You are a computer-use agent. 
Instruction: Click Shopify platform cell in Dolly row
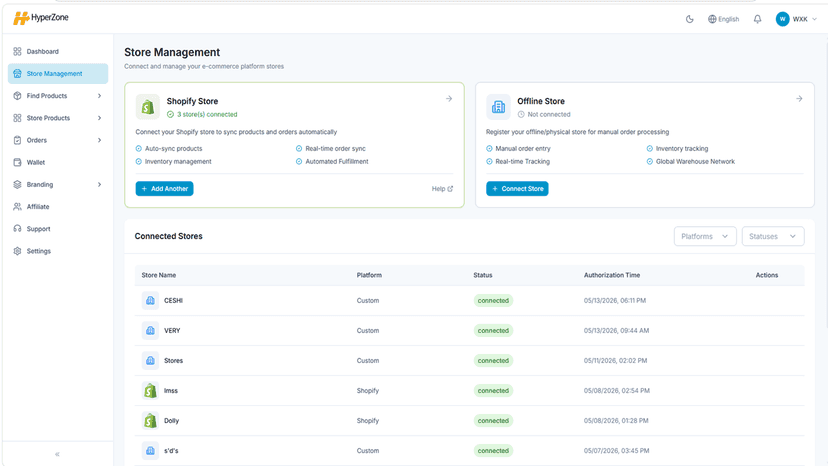pyautogui.click(x=368, y=421)
